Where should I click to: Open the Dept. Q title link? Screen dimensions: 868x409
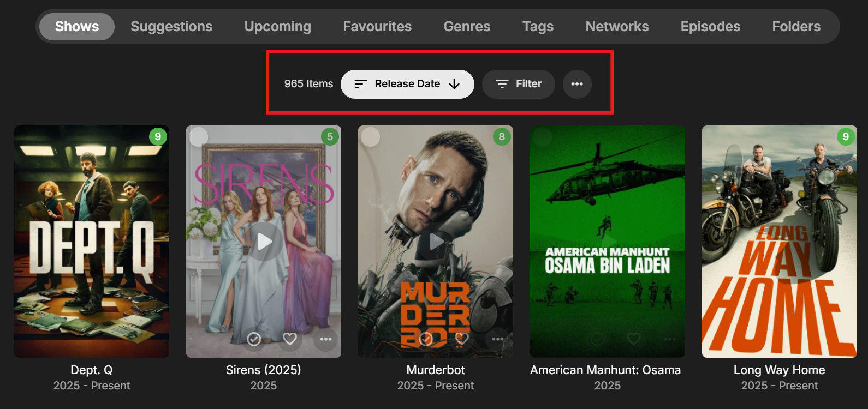click(x=92, y=370)
